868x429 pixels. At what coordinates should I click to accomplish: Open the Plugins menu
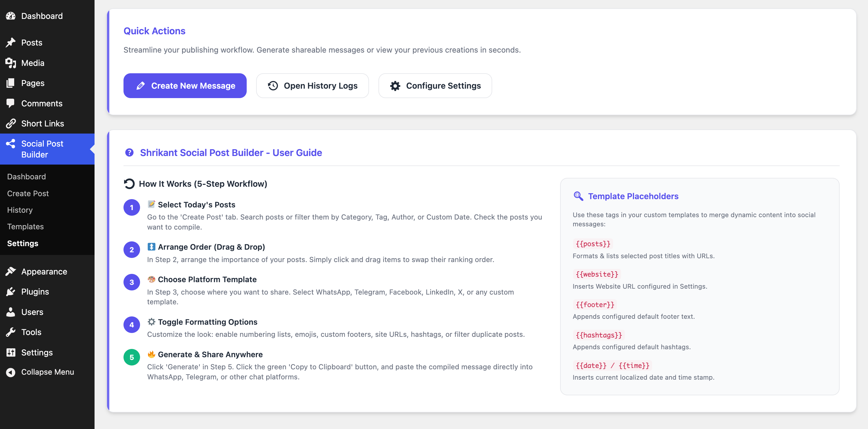pos(47,292)
